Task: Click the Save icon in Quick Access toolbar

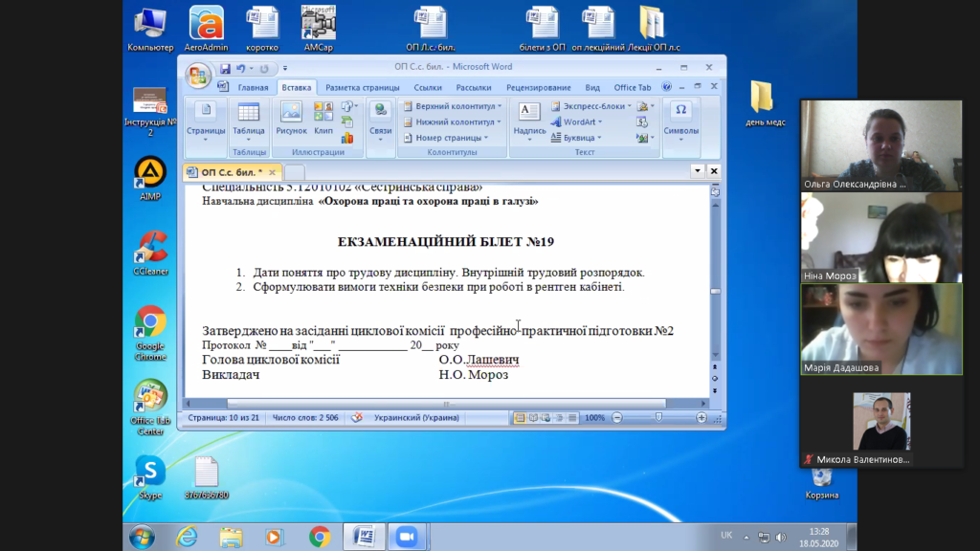Action: pos(225,68)
